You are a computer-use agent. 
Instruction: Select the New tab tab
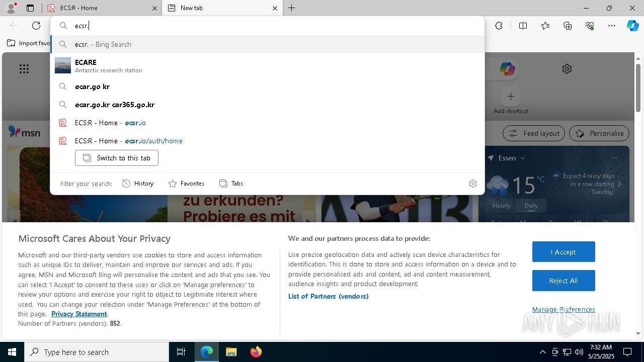(x=222, y=8)
